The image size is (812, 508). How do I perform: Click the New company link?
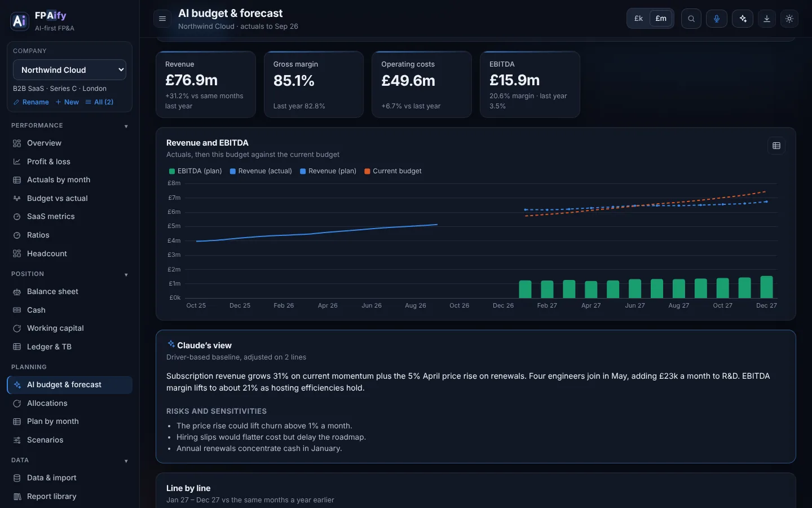tap(67, 102)
